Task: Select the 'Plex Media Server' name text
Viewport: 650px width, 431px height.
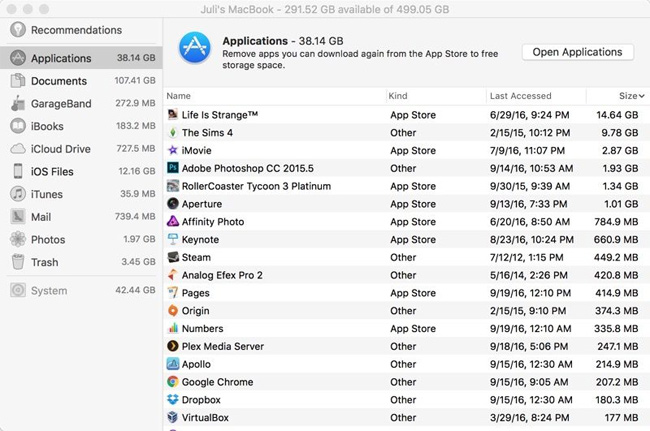Action: (223, 346)
